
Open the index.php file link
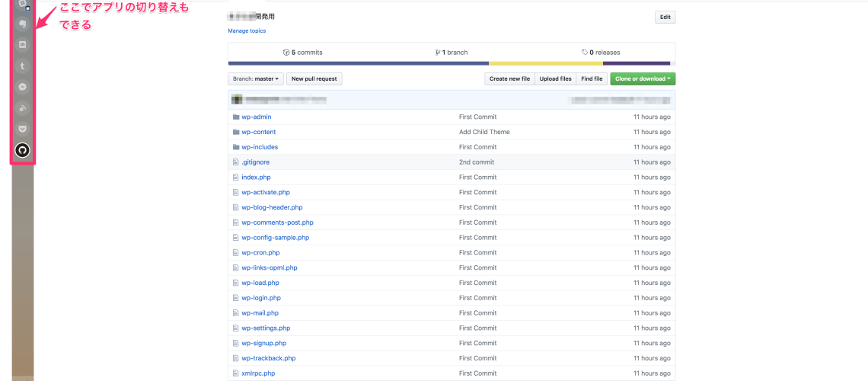coord(256,178)
